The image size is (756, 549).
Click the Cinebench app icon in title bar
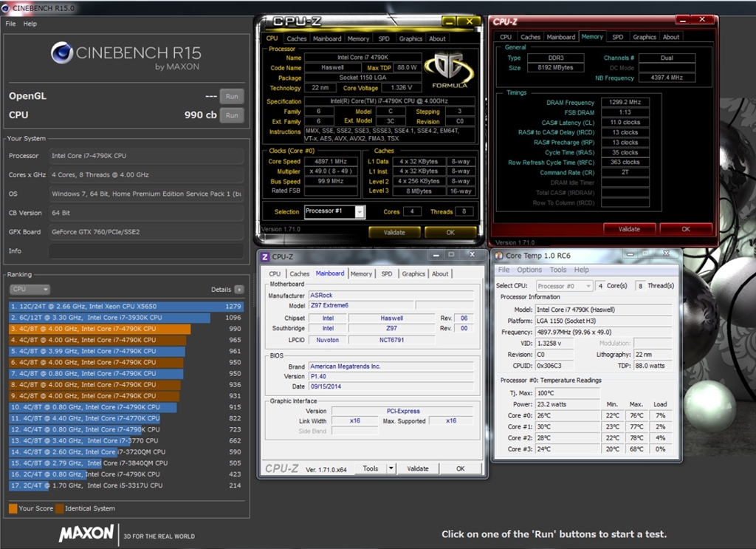coord(6,7)
